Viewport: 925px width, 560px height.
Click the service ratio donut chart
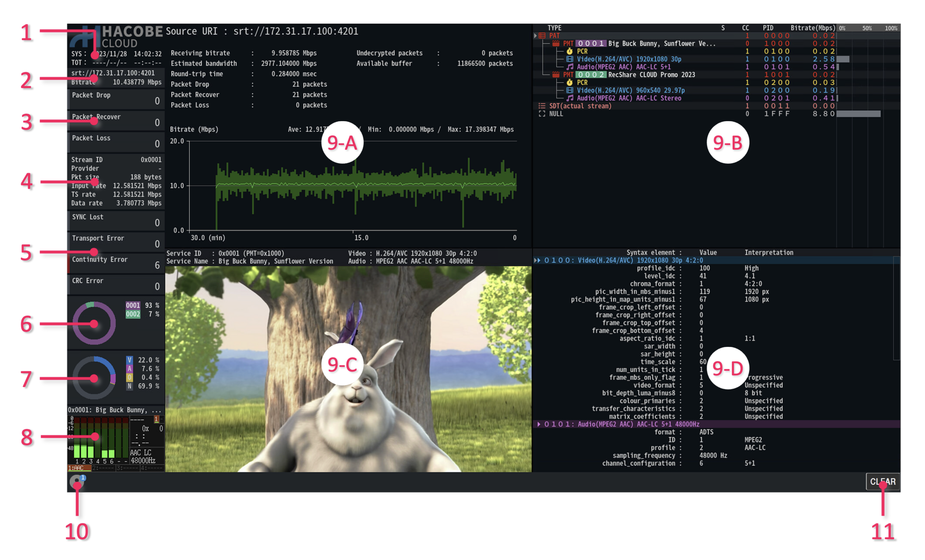[x=94, y=323]
